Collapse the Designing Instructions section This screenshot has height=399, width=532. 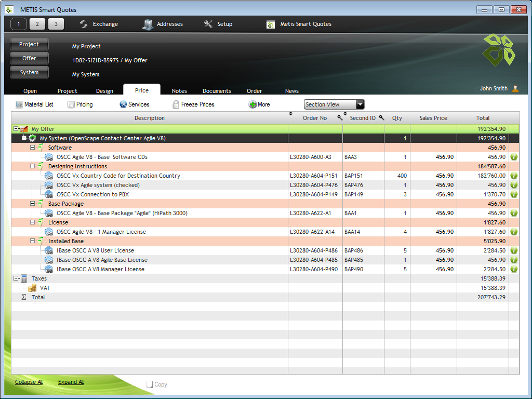(33, 166)
